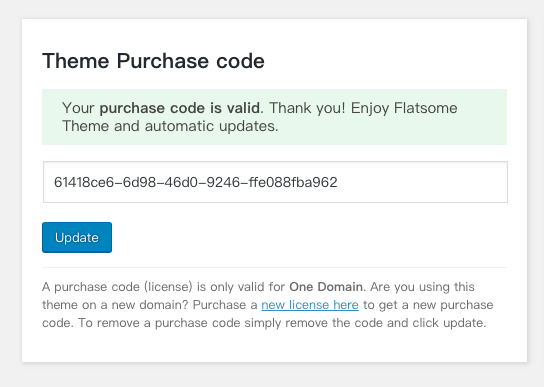Click 'A purchase code (license)' footer text

pyautogui.click(x=117, y=287)
